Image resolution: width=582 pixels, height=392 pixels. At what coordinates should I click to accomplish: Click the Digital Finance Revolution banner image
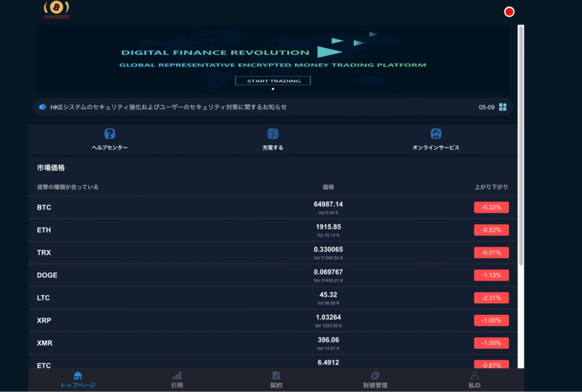273,59
